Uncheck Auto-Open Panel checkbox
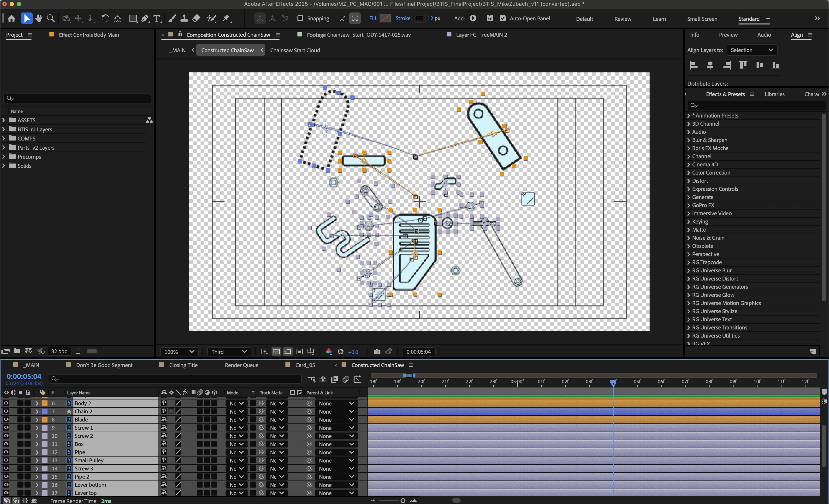Viewport: 829px width, 504px height. (x=503, y=18)
